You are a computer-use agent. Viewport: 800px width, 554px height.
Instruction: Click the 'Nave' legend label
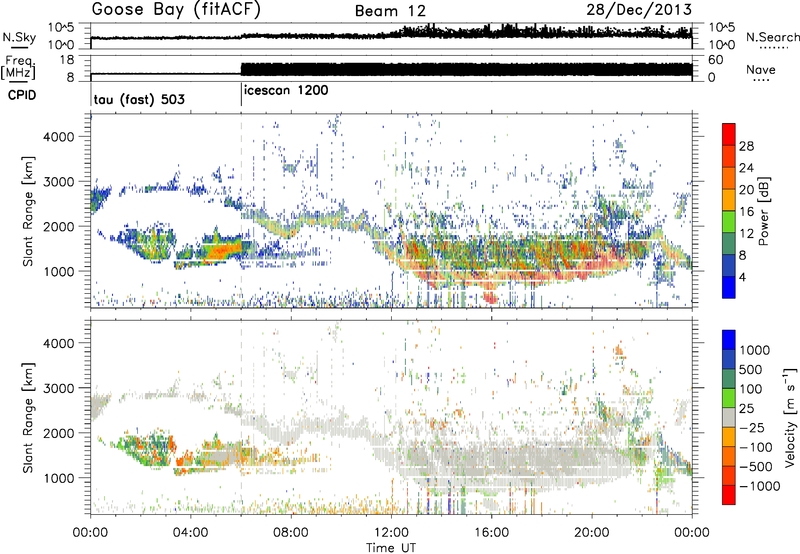tap(761, 69)
